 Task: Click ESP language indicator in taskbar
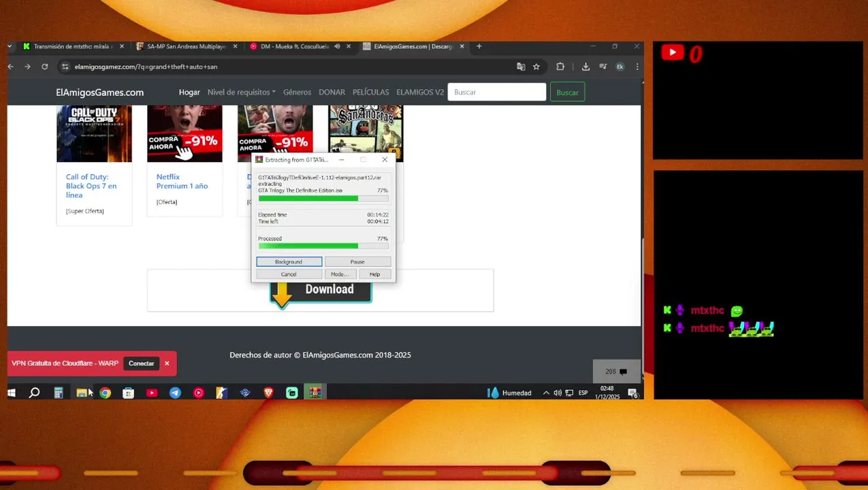(x=583, y=393)
